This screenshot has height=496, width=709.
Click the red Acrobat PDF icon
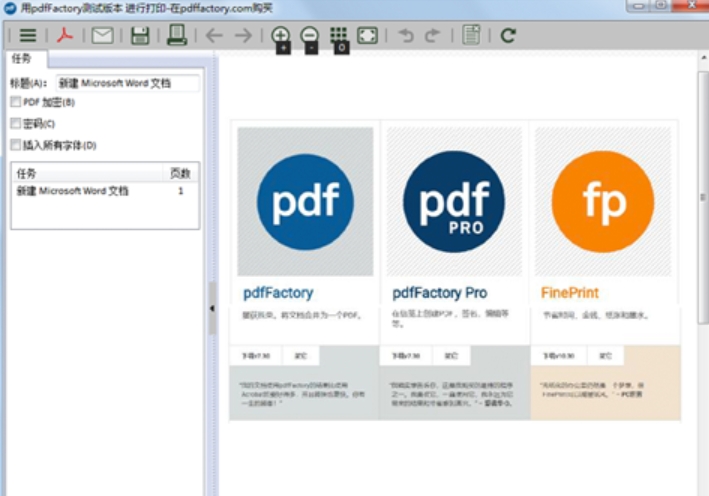click(65, 35)
